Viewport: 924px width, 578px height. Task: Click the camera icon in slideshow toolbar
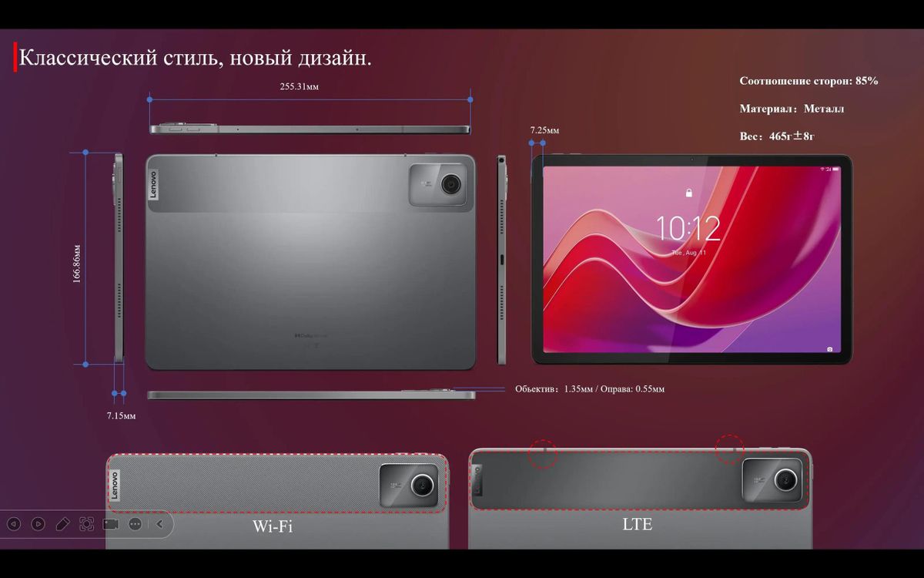click(111, 524)
